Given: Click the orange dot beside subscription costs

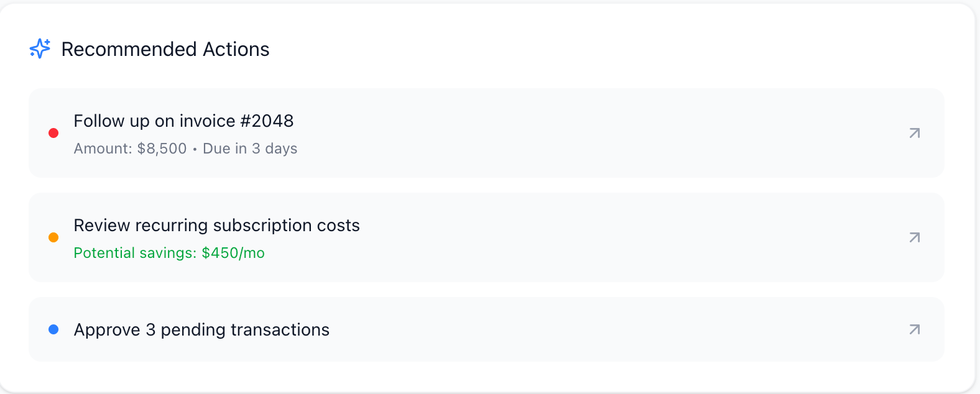Looking at the screenshot, I should (x=53, y=237).
